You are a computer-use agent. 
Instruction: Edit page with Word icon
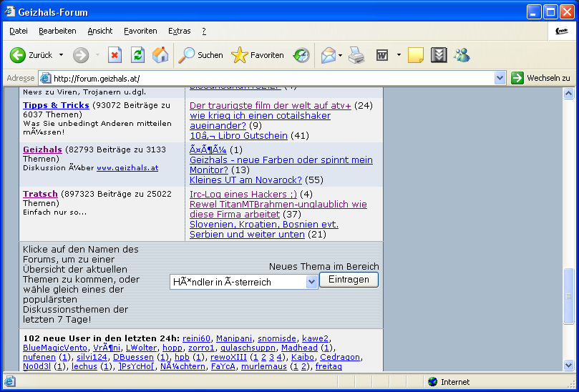(382, 55)
